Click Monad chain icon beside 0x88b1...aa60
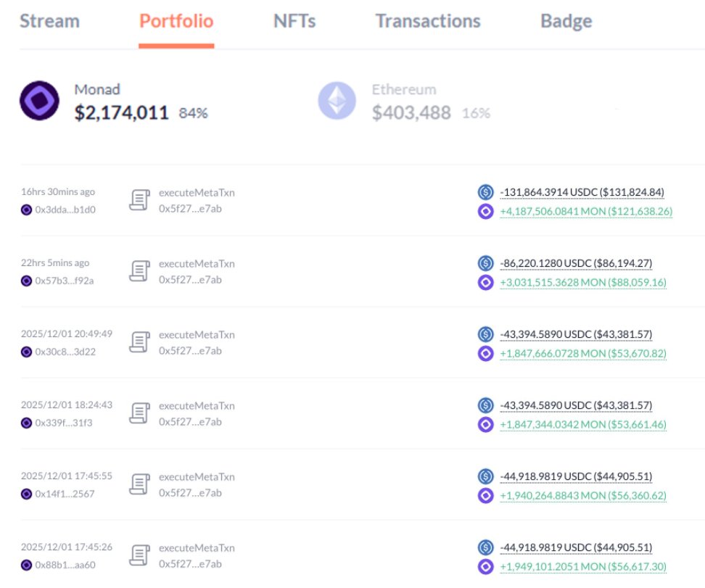This screenshot has height=588, width=705. coord(27,565)
